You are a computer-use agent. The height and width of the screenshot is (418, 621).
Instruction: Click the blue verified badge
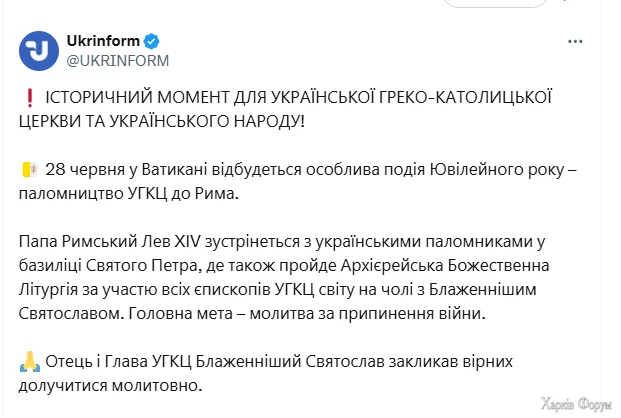click(151, 42)
